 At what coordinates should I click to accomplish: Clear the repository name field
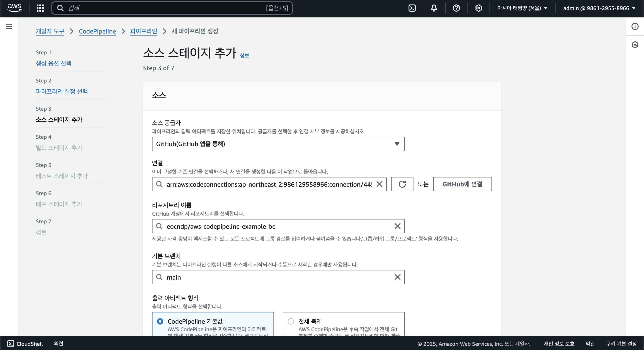[397, 226]
